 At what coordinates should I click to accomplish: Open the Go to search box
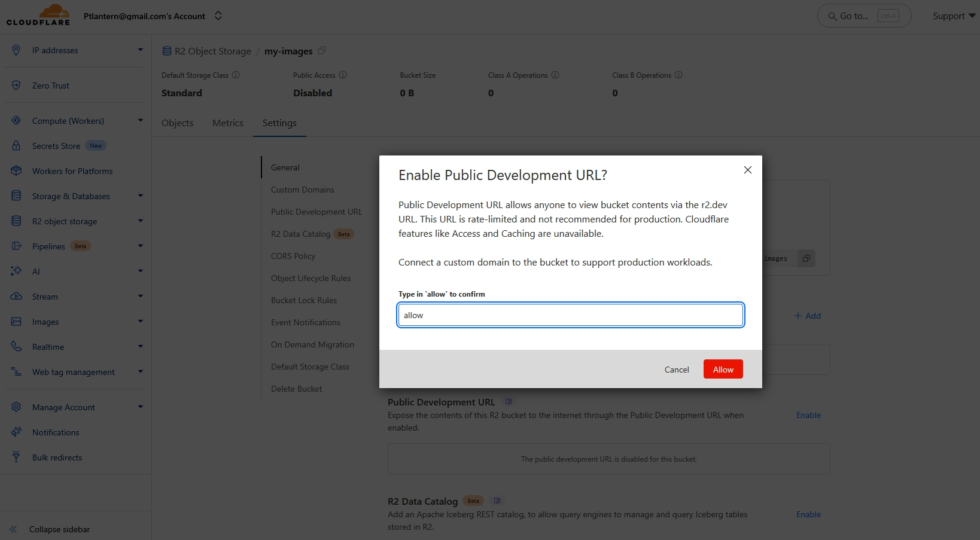[863, 16]
